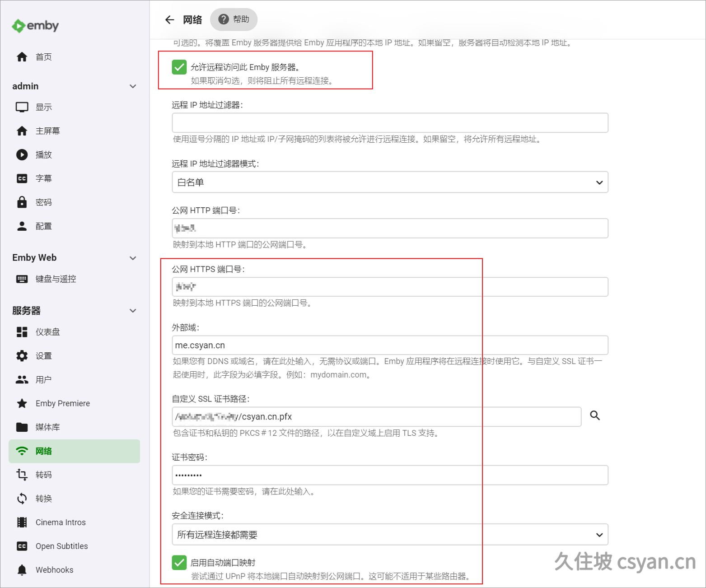Click the 公网 HTTPS 端口号 field
The width and height of the screenshot is (706, 588).
pyautogui.click(x=390, y=287)
